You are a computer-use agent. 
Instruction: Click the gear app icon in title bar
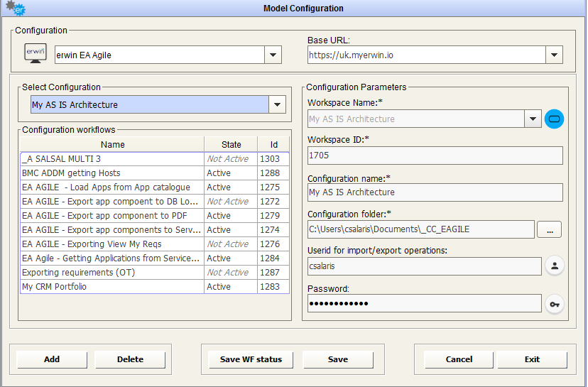(x=11, y=8)
